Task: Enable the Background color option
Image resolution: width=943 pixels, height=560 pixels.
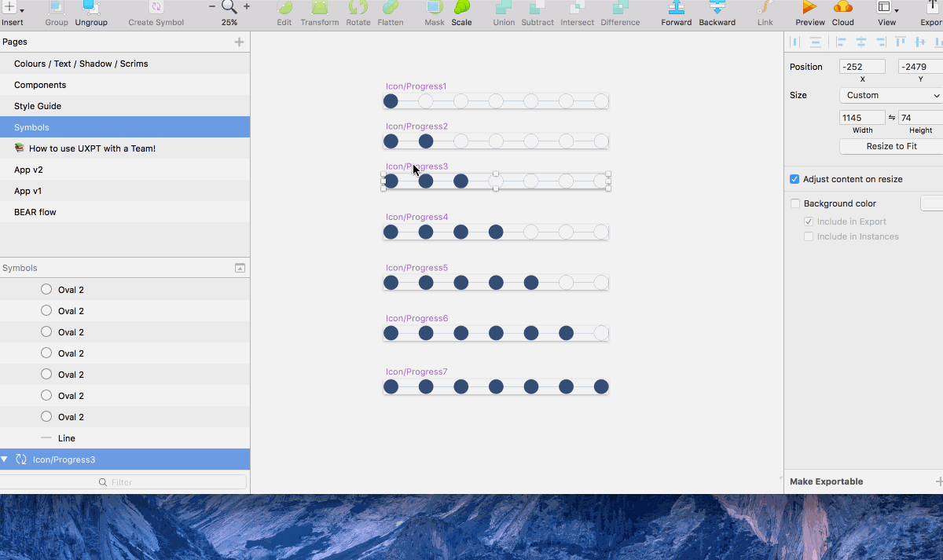Action: pos(795,203)
